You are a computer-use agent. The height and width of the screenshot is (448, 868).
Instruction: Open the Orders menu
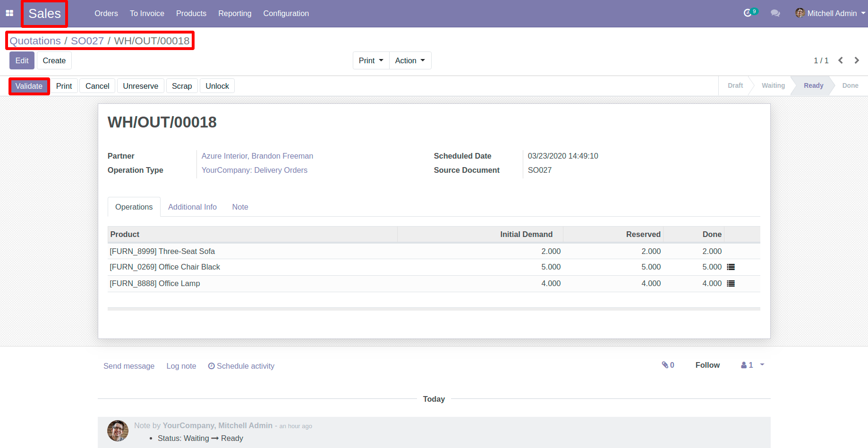click(x=106, y=13)
